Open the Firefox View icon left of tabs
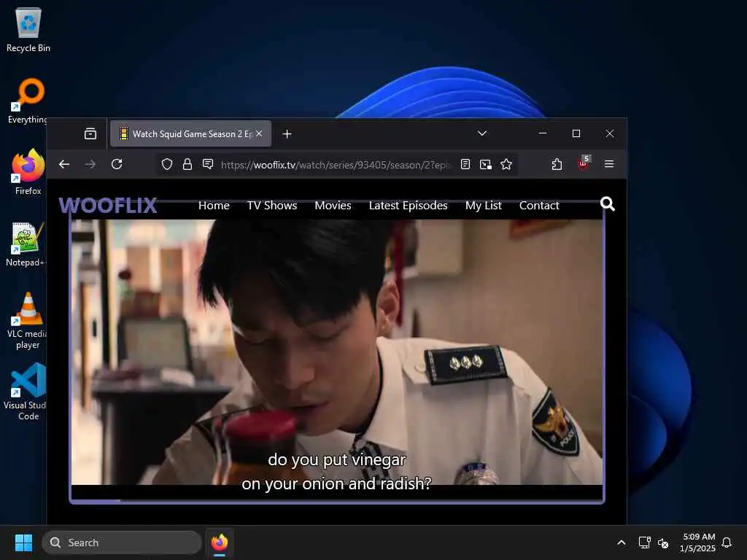 (90, 134)
